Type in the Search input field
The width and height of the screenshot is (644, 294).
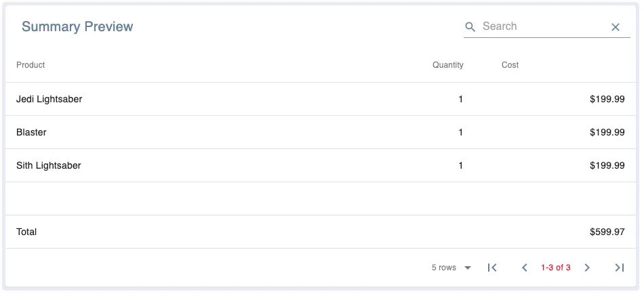tap(542, 26)
